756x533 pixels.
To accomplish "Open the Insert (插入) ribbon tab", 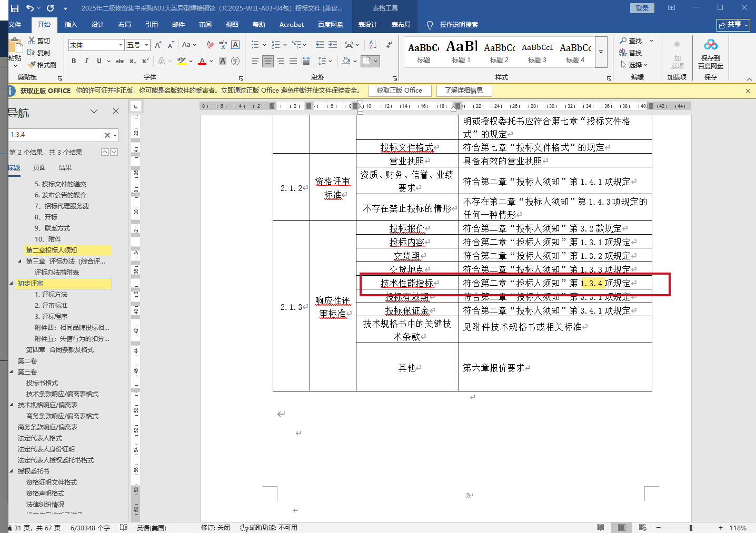I will click(x=71, y=25).
